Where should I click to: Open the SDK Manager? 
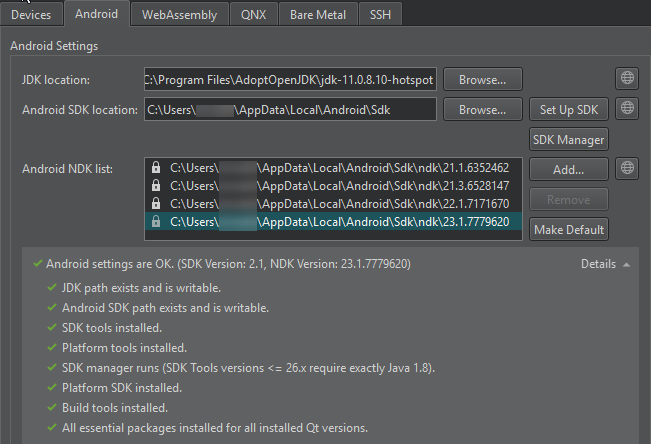pos(568,139)
